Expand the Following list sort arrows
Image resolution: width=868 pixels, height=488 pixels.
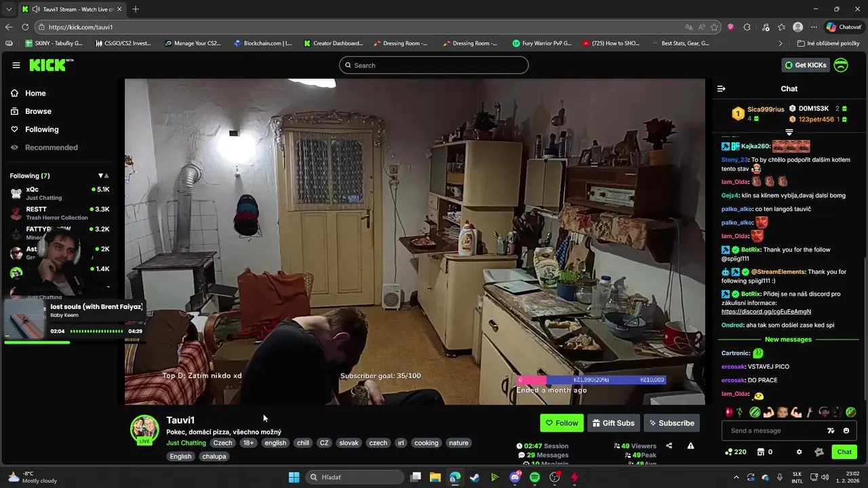(x=103, y=176)
